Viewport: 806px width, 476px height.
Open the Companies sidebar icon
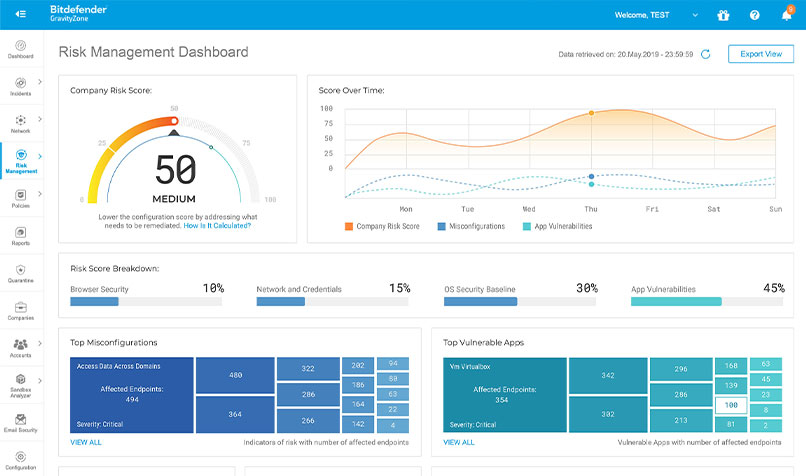tap(20, 310)
